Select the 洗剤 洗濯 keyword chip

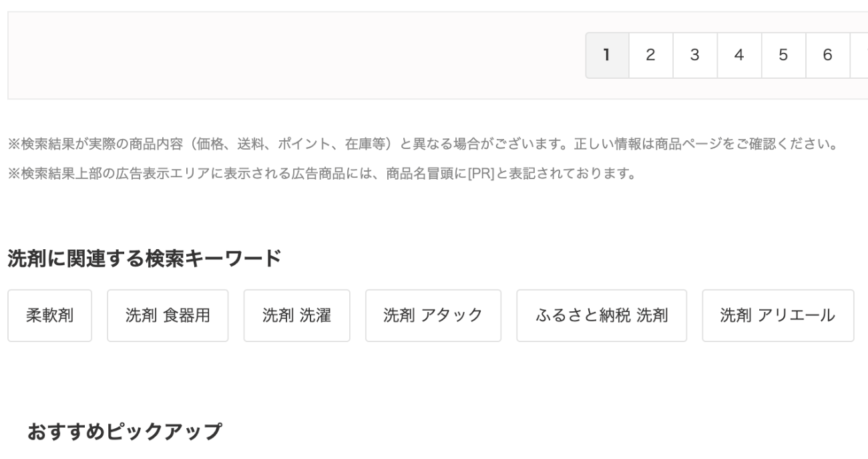click(x=296, y=316)
